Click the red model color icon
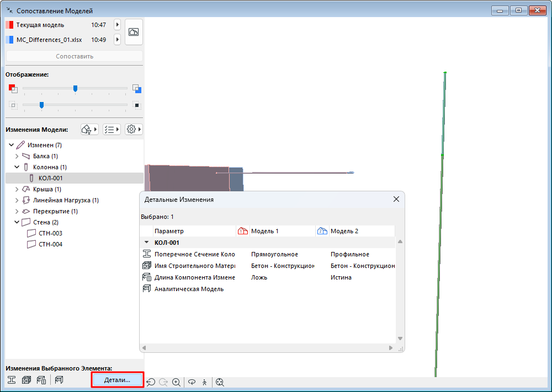The image size is (552, 392). pos(13,88)
